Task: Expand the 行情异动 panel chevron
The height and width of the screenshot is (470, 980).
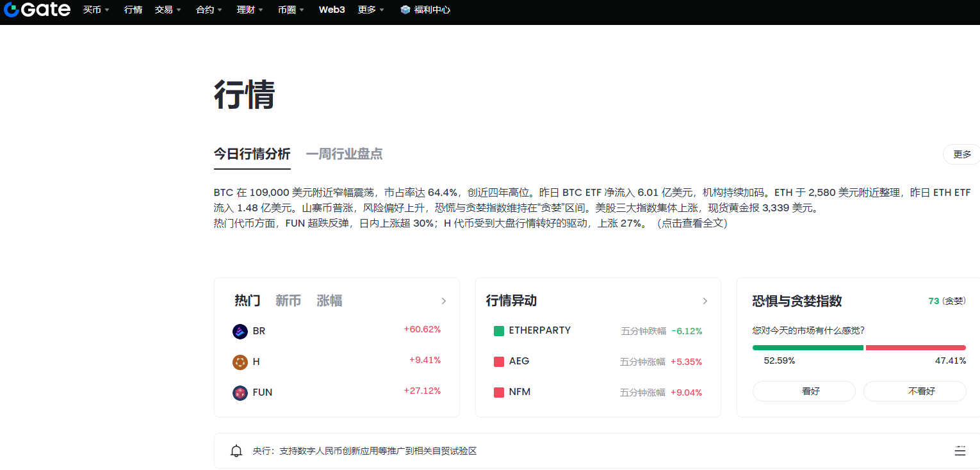Action: tap(705, 301)
